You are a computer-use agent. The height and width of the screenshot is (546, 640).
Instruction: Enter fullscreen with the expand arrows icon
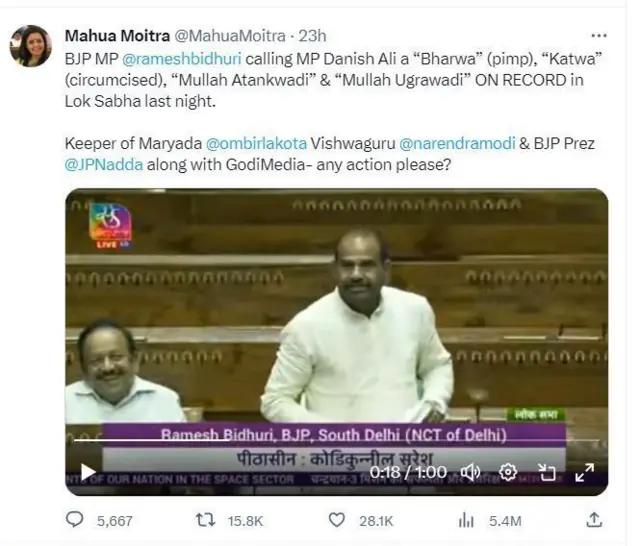coord(584,472)
